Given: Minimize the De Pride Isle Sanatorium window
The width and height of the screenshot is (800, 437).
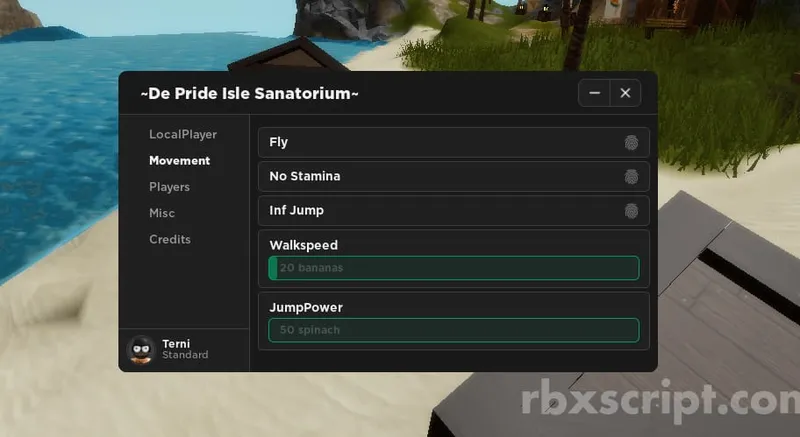Looking at the screenshot, I should [x=594, y=93].
